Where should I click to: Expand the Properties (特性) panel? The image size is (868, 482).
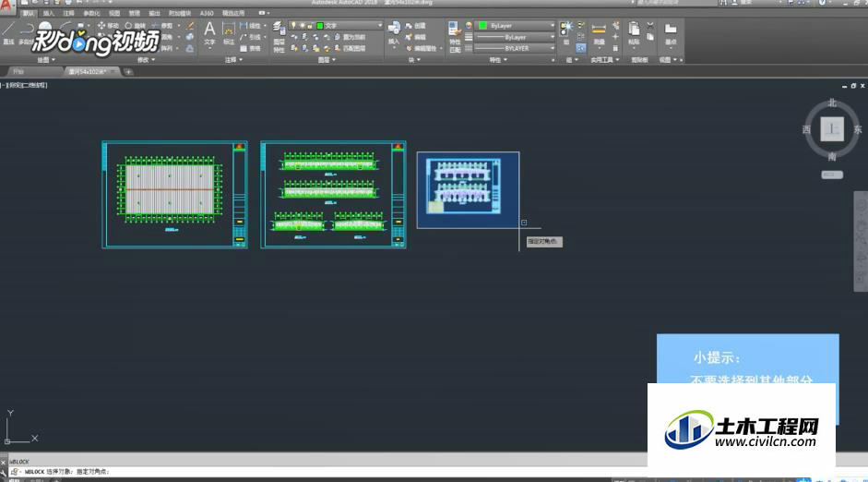[498, 60]
